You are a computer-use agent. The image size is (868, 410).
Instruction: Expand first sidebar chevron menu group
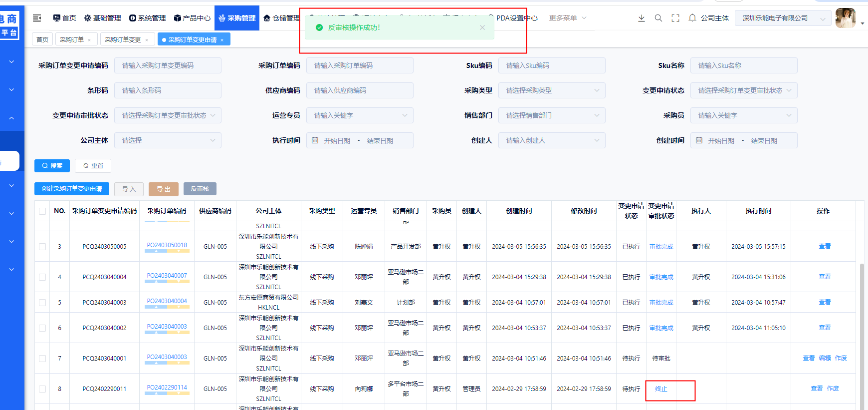pyautogui.click(x=11, y=62)
